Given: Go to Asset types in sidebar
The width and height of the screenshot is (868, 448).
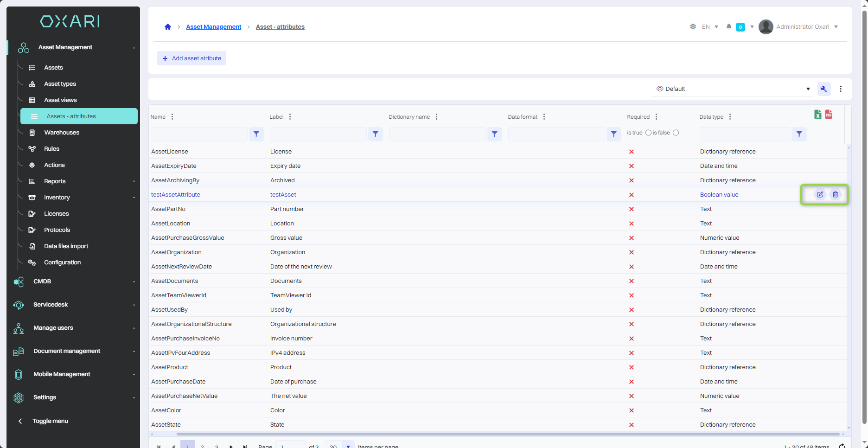Looking at the screenshot, I should [x=60, y=84].
